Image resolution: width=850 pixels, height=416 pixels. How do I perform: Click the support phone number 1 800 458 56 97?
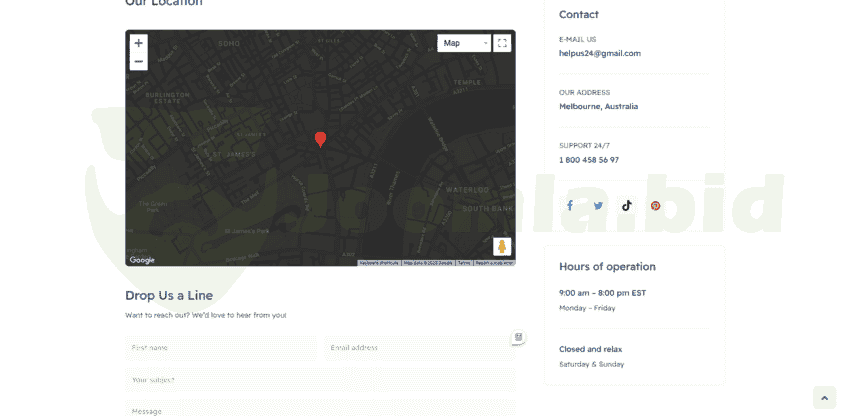point(588,160)
